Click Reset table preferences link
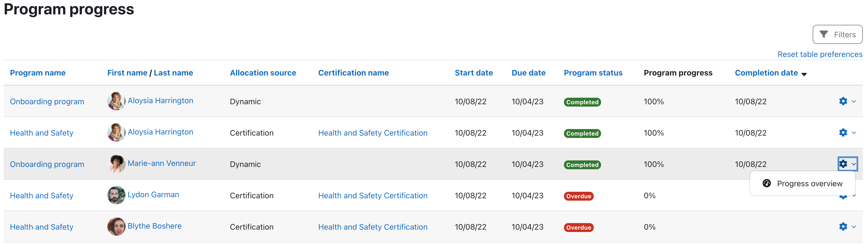The image size is (868, 244). tap(819, 54)
